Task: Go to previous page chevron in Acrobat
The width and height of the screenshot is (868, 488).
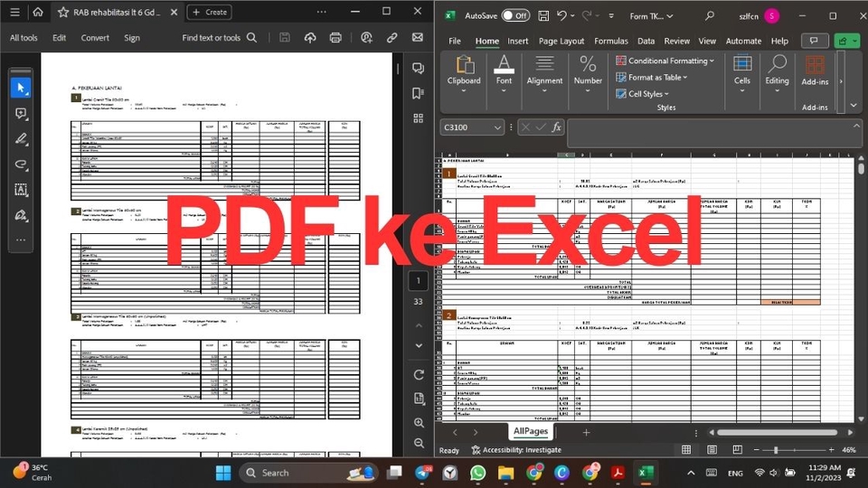Action: point(419,324)
